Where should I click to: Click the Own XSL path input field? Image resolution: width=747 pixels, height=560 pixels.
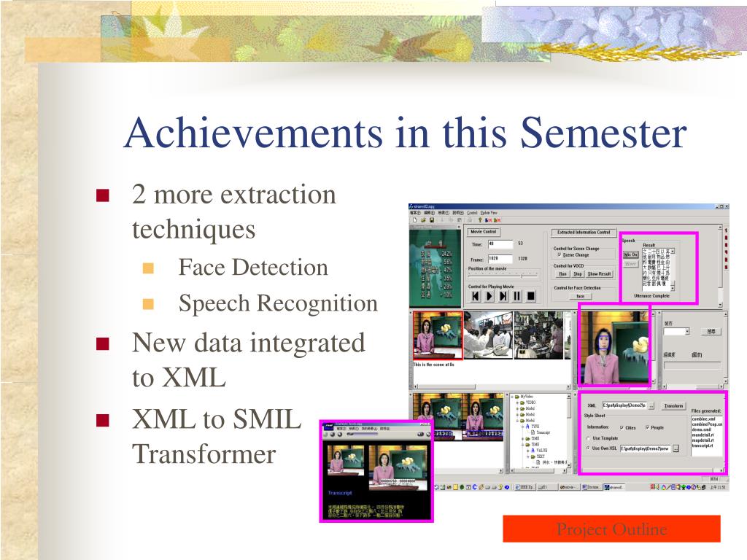coord(646,448)
